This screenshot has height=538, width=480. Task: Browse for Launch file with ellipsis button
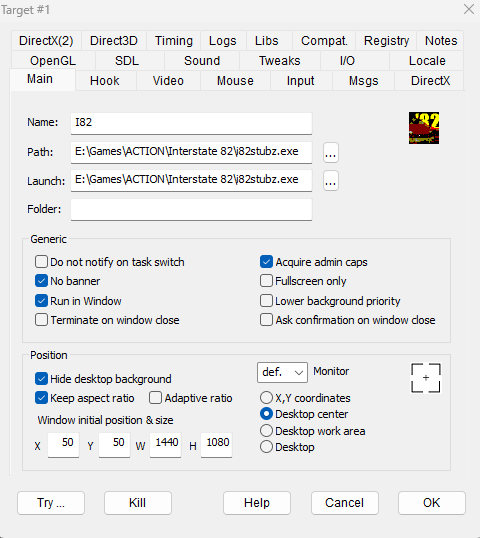331,180
